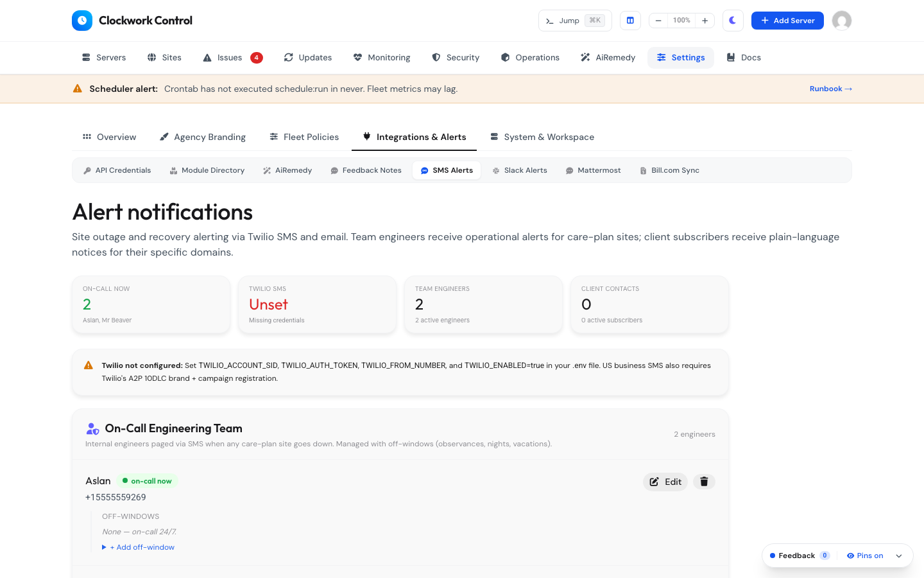
Task: Toggle dark mode moon icon
Action: (733, 21)
